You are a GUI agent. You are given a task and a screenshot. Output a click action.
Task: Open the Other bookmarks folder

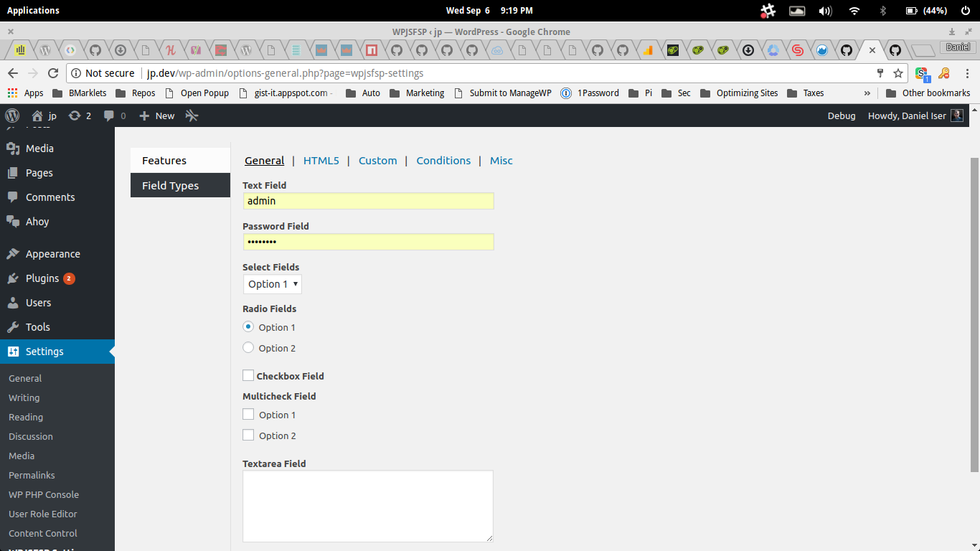[x=928, y=93]
